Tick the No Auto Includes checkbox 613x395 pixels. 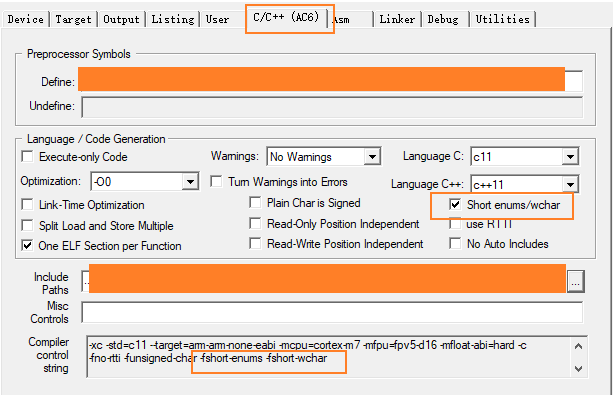[x=455, y=244]
